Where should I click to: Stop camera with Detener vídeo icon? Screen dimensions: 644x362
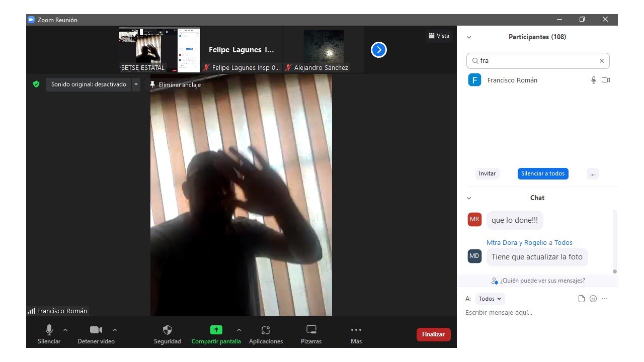click(96, 330)
